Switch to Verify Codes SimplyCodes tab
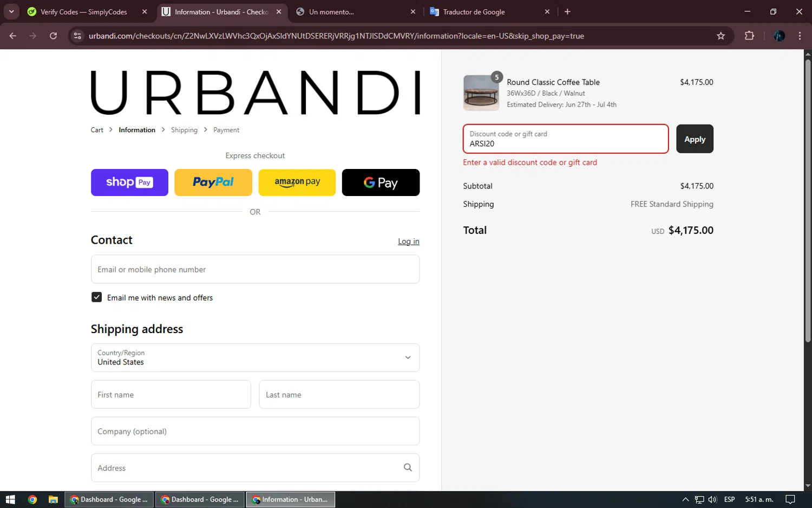The height and width of the screenshot is (508, 812). 84,11
